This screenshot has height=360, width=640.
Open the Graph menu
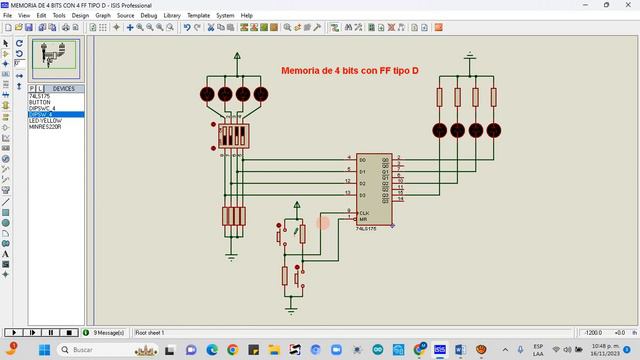point(103,16)
